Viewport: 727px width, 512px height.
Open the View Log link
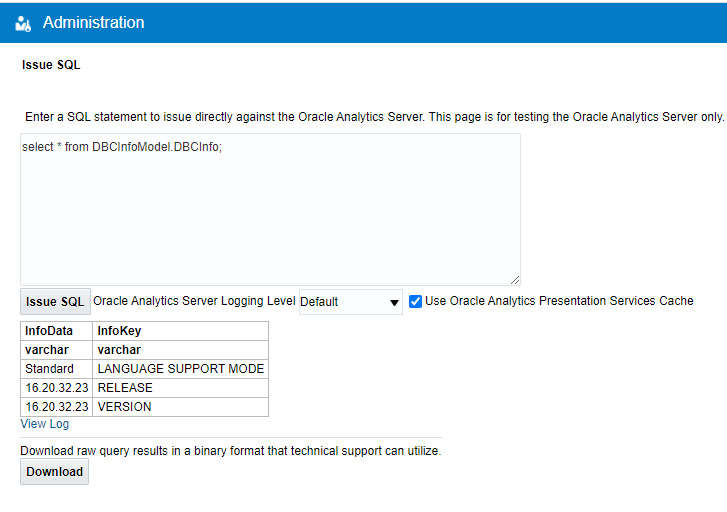tap(45, 424)
